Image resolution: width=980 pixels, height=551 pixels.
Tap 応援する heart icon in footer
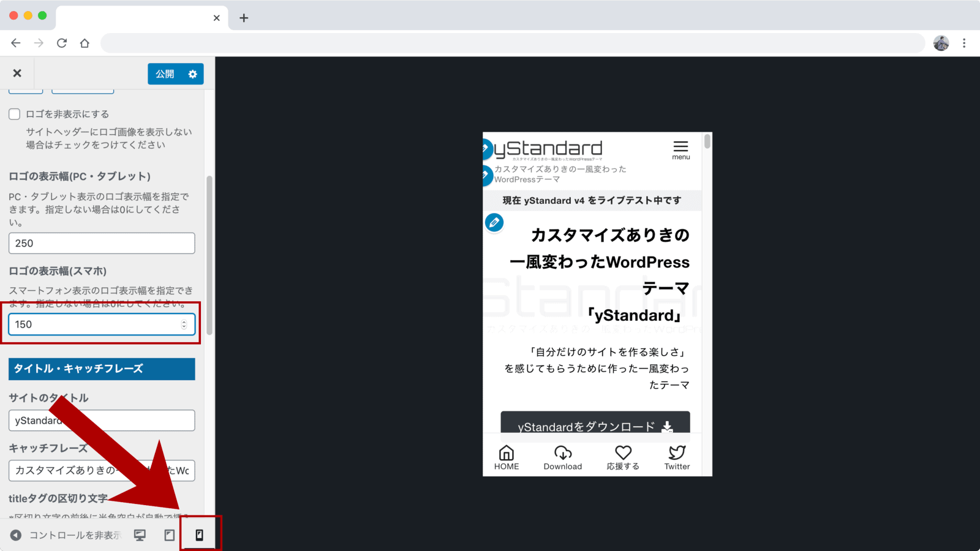[x=623, y=457]
